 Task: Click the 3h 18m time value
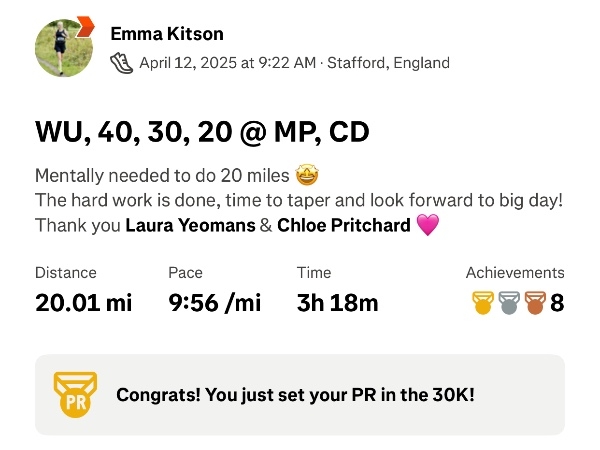pos(338,303)
